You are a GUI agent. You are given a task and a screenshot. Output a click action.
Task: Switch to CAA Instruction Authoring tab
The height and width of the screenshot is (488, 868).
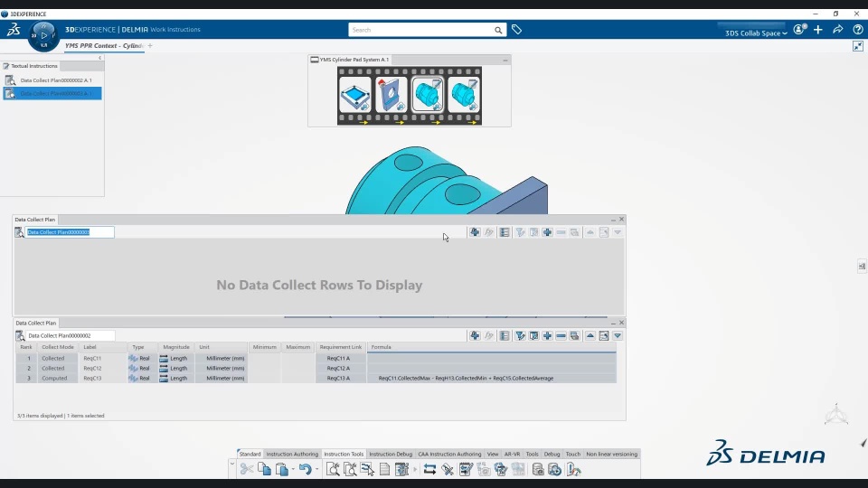pyautogui.click(x=449, y=454)
